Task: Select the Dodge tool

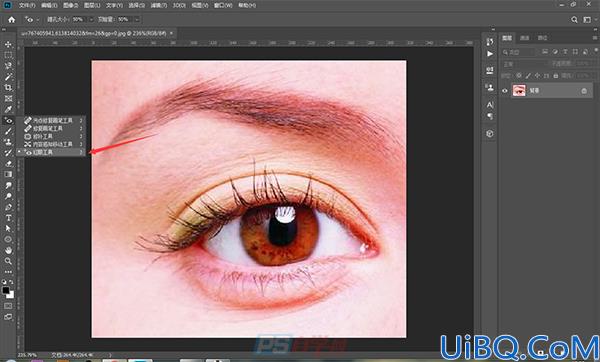Action: click(x=8, y=196)
